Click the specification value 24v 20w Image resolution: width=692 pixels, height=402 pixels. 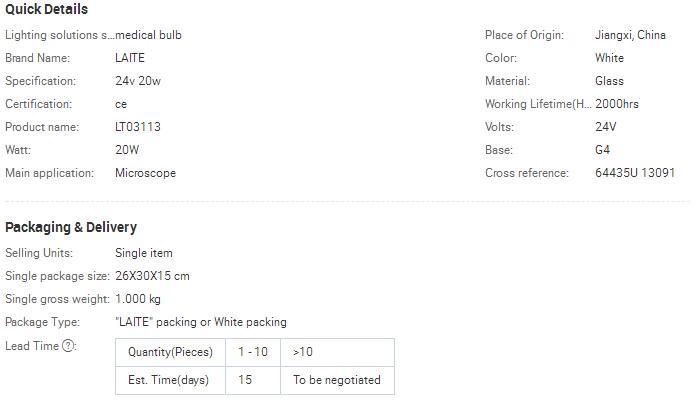(139, 81)
